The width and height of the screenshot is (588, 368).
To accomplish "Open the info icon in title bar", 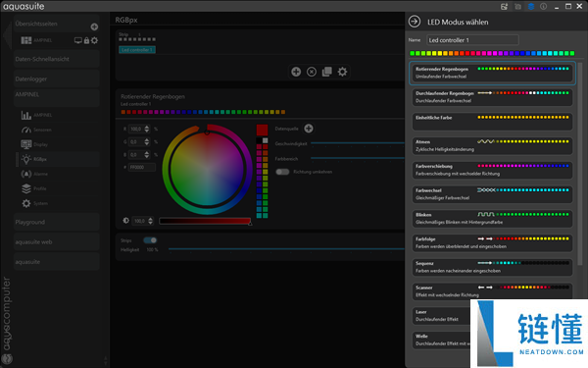I will pos(543,7).
